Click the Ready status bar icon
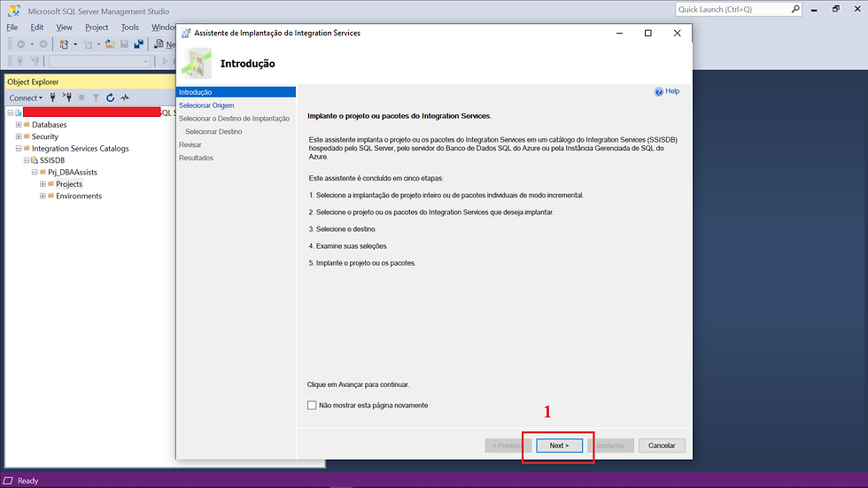This screenshot has height=488, width=868. (8, 481)
